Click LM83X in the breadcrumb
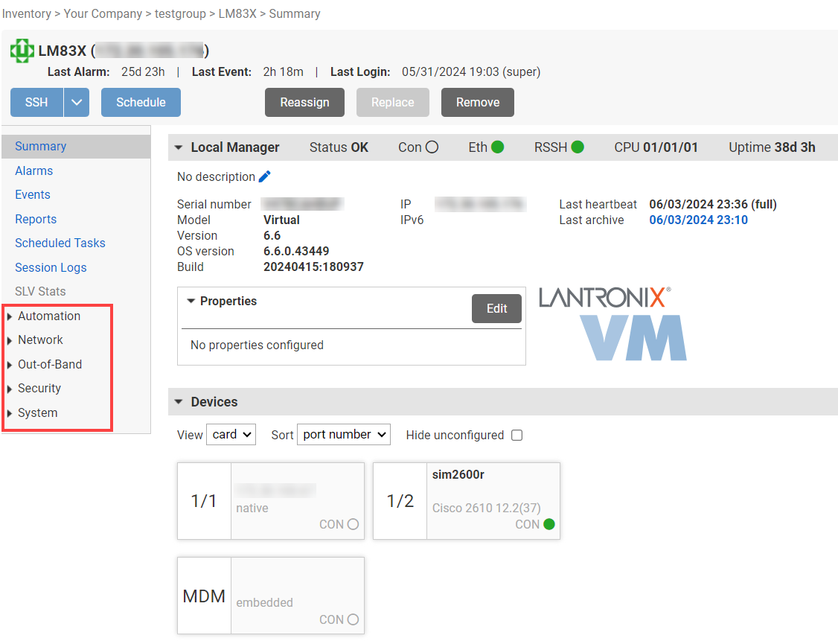 click(x=237, y=14)
